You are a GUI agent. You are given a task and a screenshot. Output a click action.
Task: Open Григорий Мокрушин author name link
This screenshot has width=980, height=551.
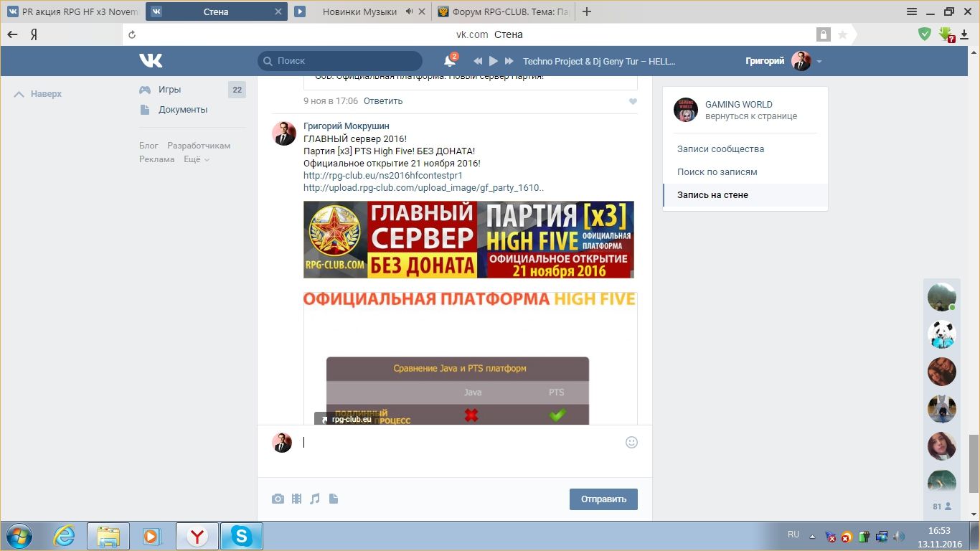[347, 126]
